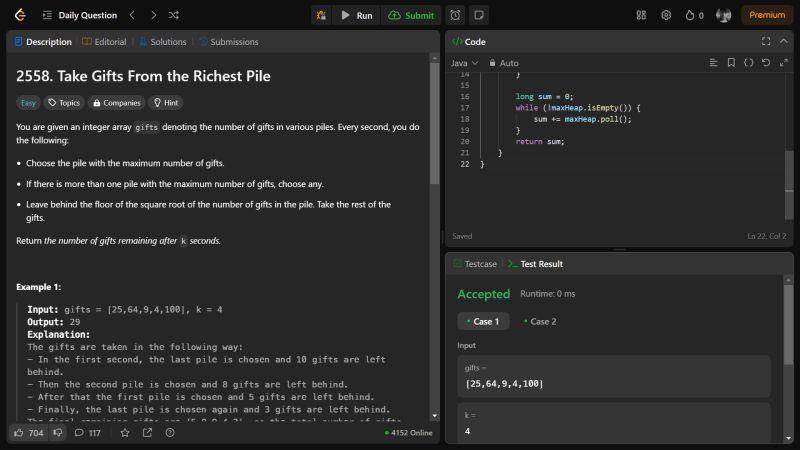Open the Daily Question problem list
The width and height of the screenshot is (800, 450).
80,15
